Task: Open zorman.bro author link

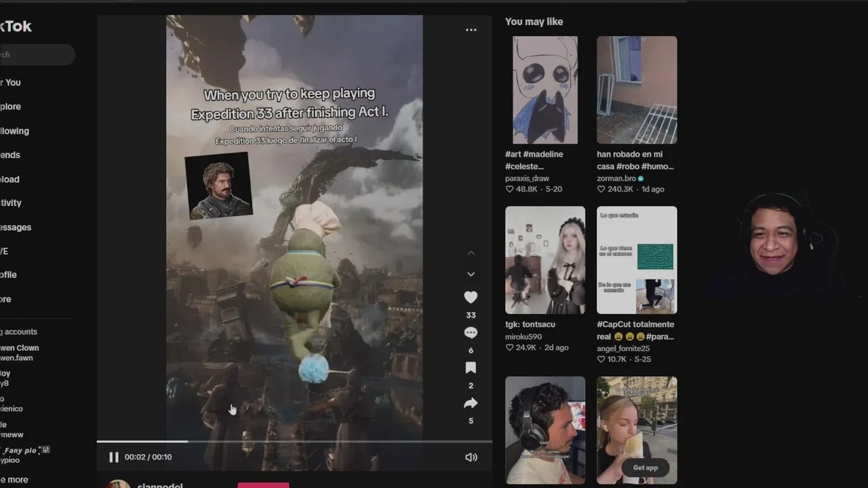Action: [616, 179]
